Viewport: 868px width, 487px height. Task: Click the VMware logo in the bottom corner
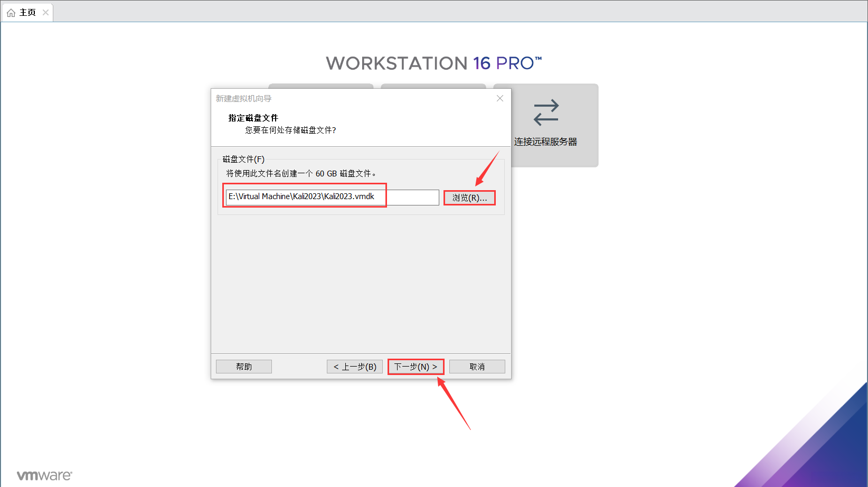pyautogui.click(x=44, y=474)
